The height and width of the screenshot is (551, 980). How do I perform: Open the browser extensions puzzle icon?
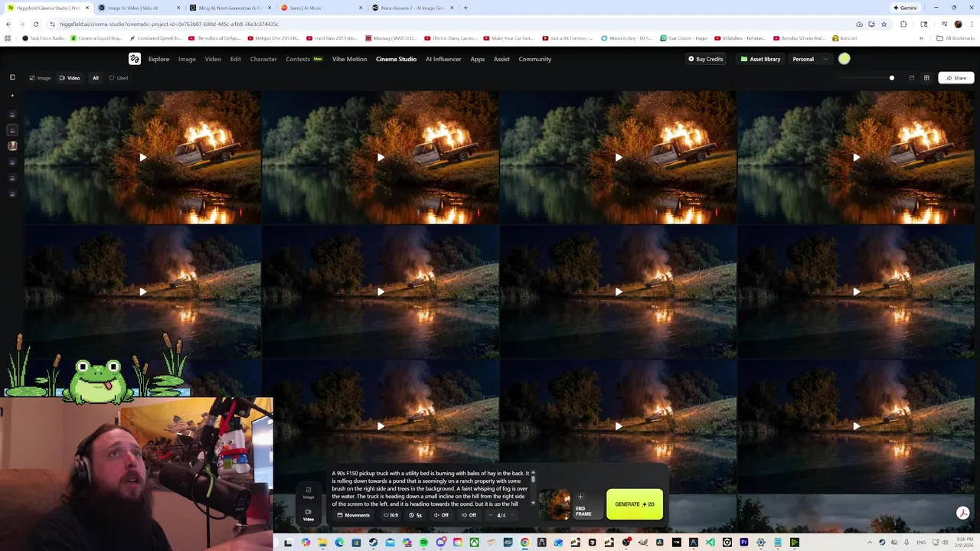point(903,24)
